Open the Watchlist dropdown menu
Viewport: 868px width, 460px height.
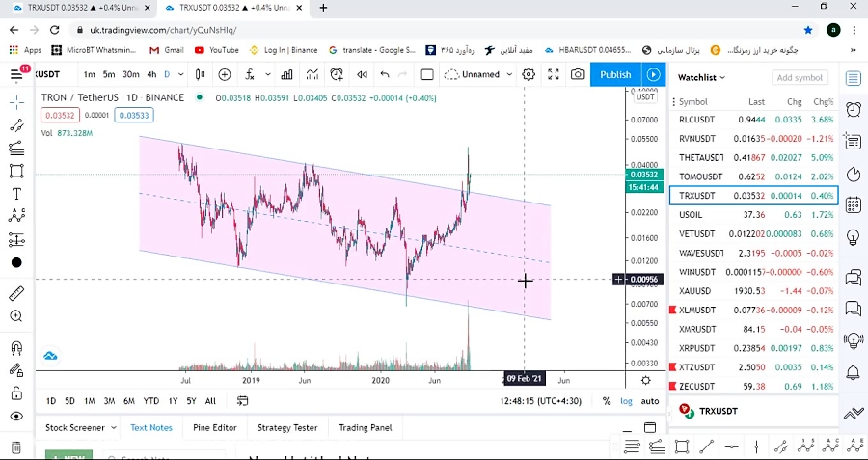click(x=701, y=78)
